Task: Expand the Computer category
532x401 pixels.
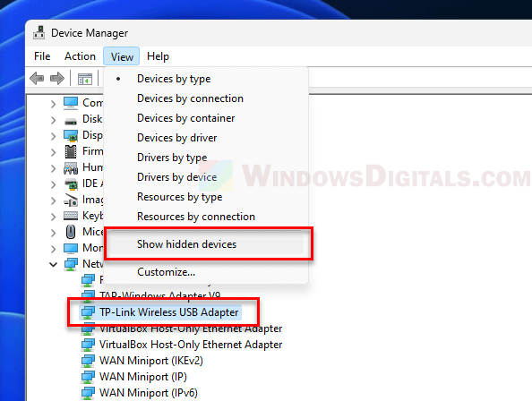Action: [53, 104]
